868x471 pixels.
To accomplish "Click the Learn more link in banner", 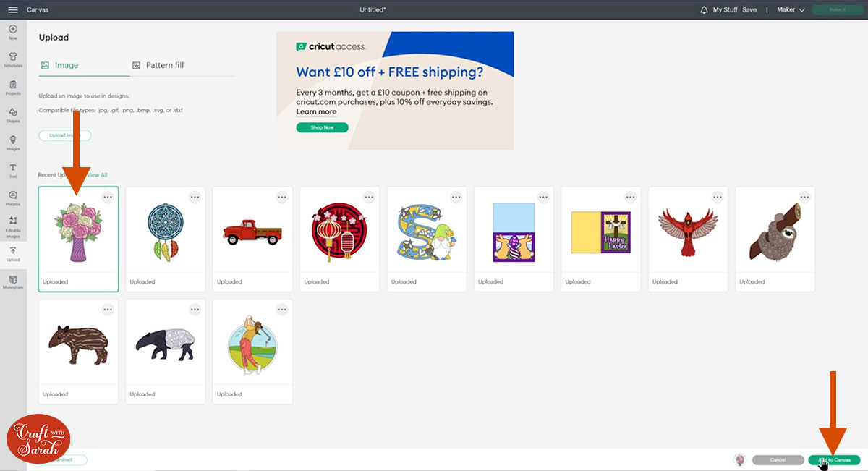I will 316,112.
